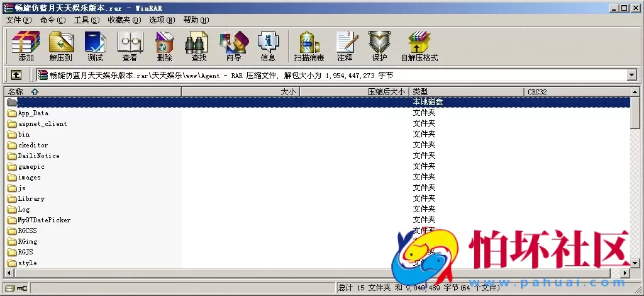This screenshot has height=296, width=644.
Task: Open the 选项(N) menu
Action: [x=162, y=20]
